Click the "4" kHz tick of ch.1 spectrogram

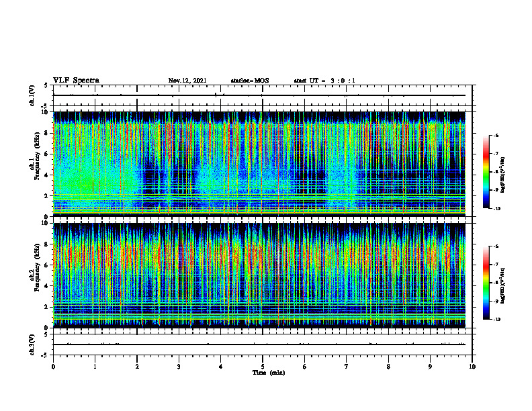(47, 175)
